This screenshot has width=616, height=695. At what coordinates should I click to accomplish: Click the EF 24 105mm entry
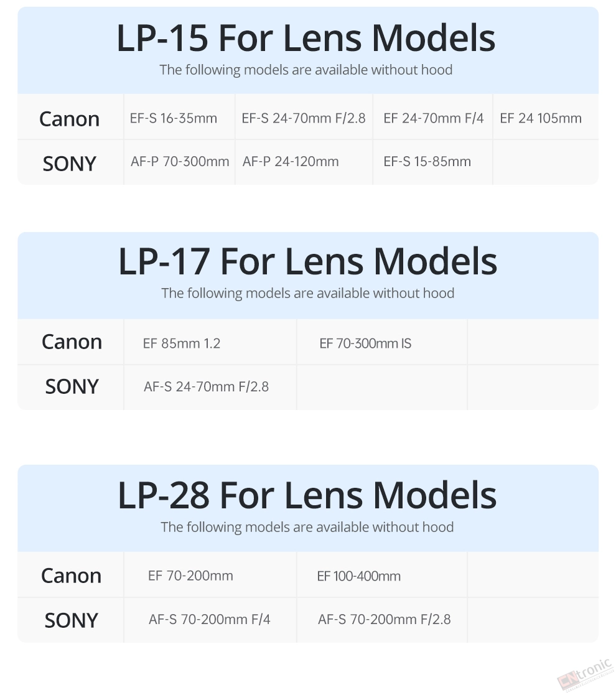click(541, 118)
